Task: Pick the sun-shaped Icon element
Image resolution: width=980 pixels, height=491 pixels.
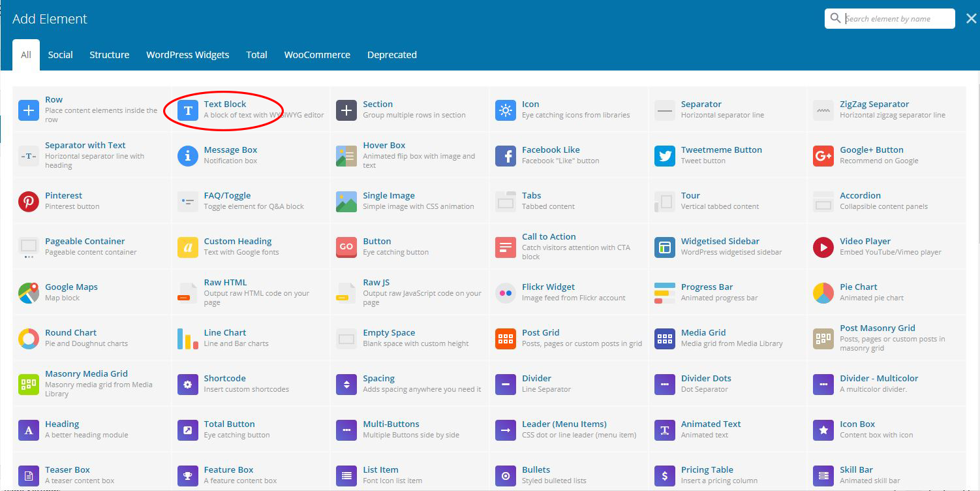Action: 506,110
